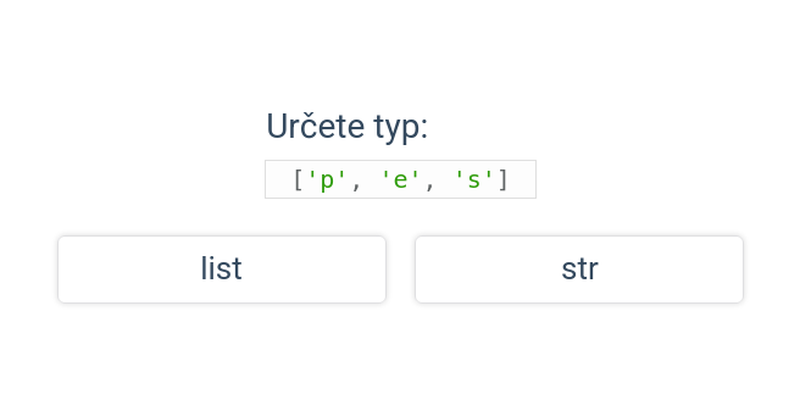The height and width of the screenshot is (400, 800).
Task: Choose str as the type
Action: tap(579, 269)
